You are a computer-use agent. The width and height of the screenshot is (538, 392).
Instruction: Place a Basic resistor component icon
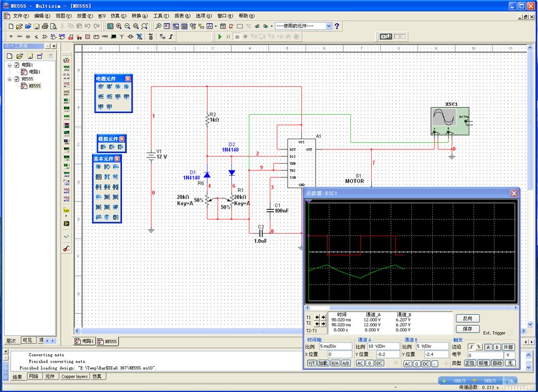point(20,36)
